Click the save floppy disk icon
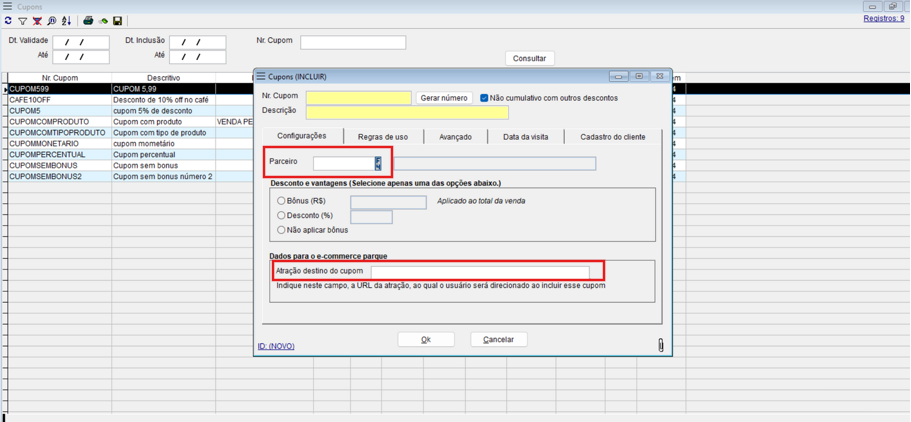This screenshot has height=422, width=911. click(x=117, y=21)
